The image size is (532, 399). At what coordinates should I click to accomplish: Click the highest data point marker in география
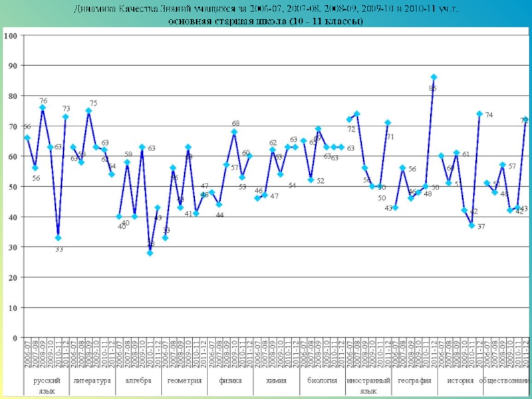point(434,77)
